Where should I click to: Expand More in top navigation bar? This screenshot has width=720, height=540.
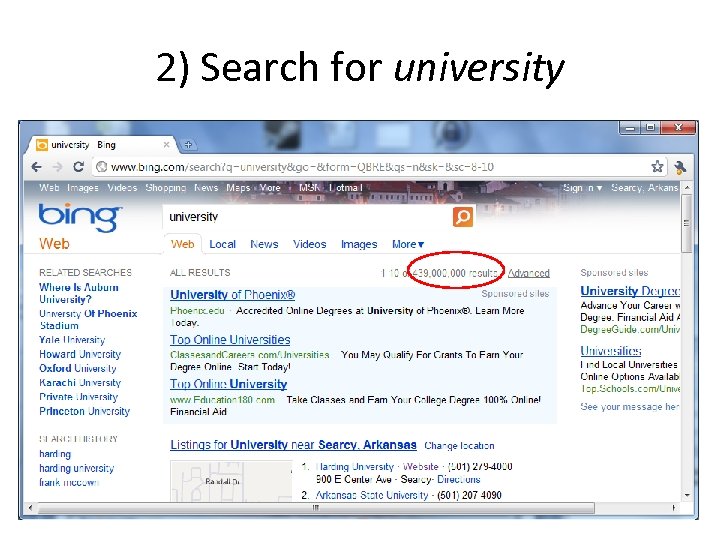270,188
